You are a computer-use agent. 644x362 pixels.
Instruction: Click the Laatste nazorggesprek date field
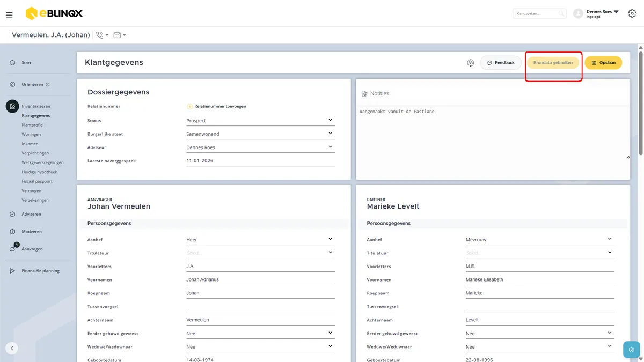(260, 160)
